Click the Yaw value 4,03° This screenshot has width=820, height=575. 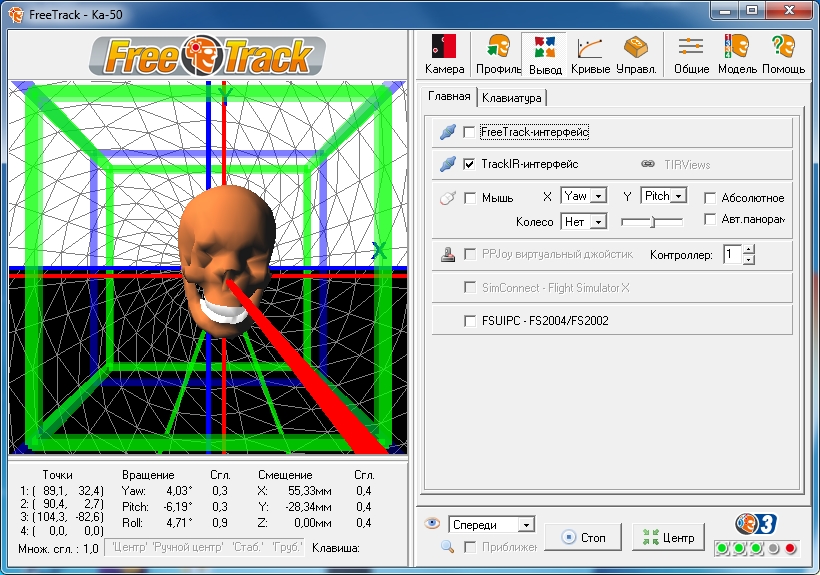179,491
